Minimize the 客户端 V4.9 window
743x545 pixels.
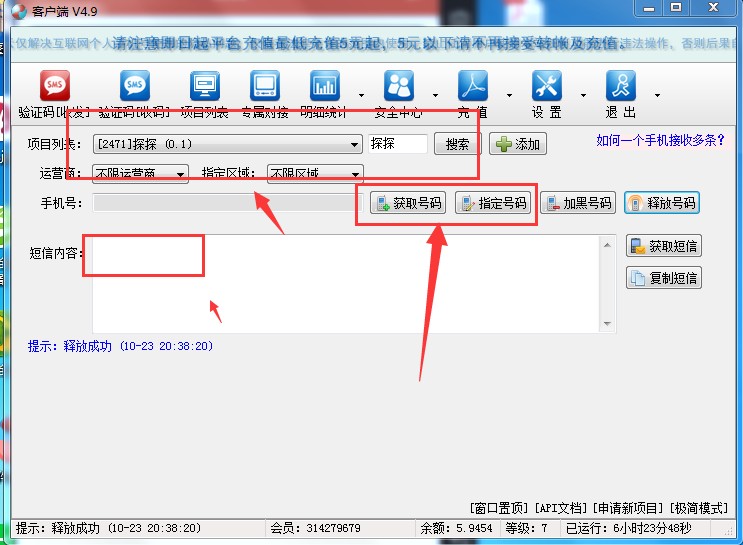[649, 8]
